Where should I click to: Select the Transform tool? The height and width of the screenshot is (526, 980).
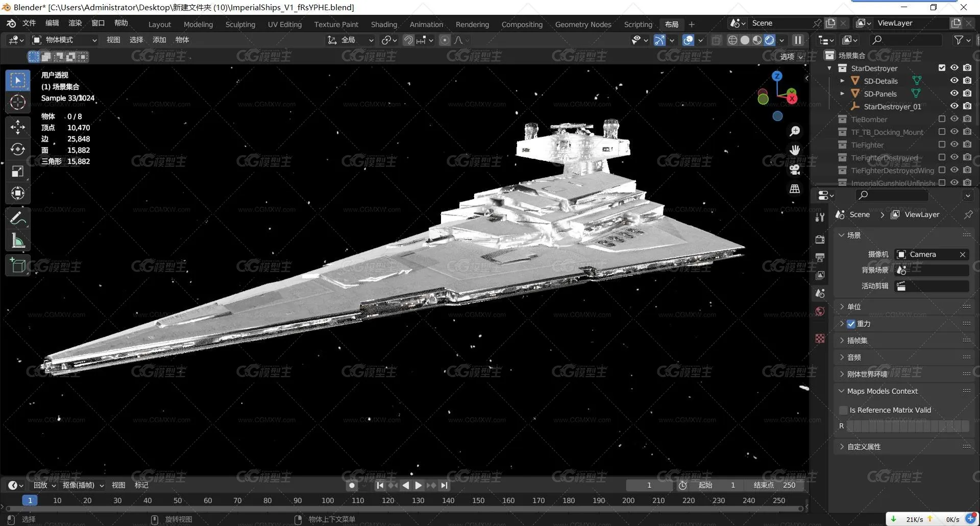tap(18, 193)
